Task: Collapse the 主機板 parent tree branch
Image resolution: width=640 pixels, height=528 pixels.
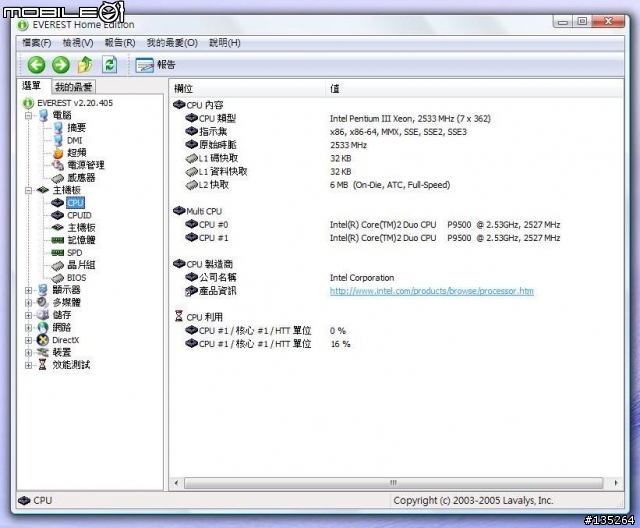Action: [x=29, y=190]
